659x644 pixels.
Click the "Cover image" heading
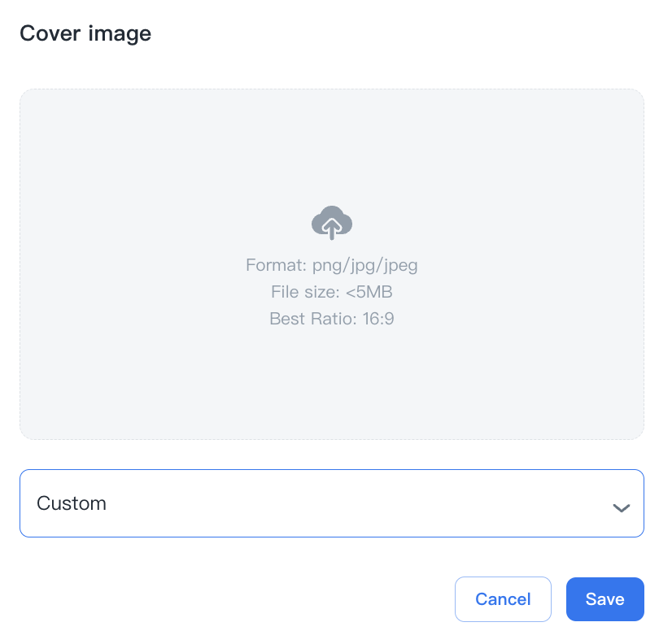85,33
